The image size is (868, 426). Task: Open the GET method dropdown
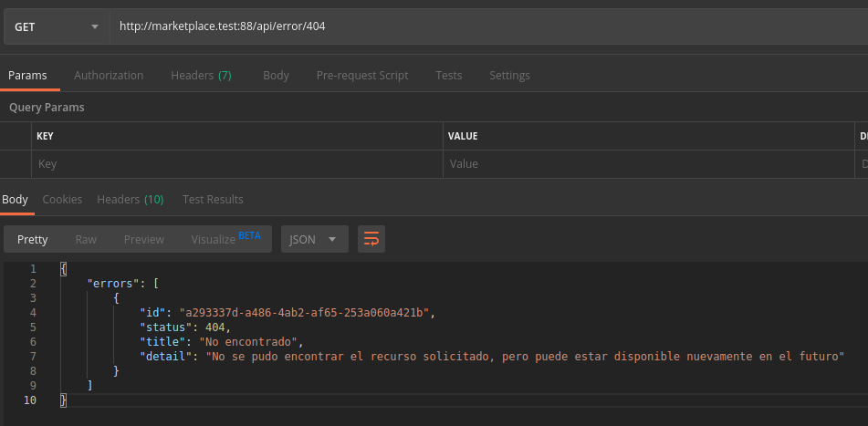click(x=57, y=26)
